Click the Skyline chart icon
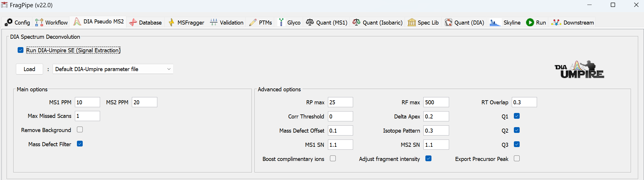 (x=495, y=22)
